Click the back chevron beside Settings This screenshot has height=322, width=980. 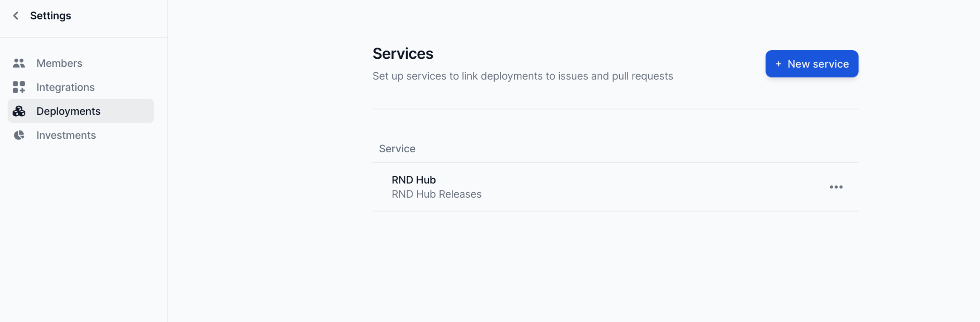16,16
